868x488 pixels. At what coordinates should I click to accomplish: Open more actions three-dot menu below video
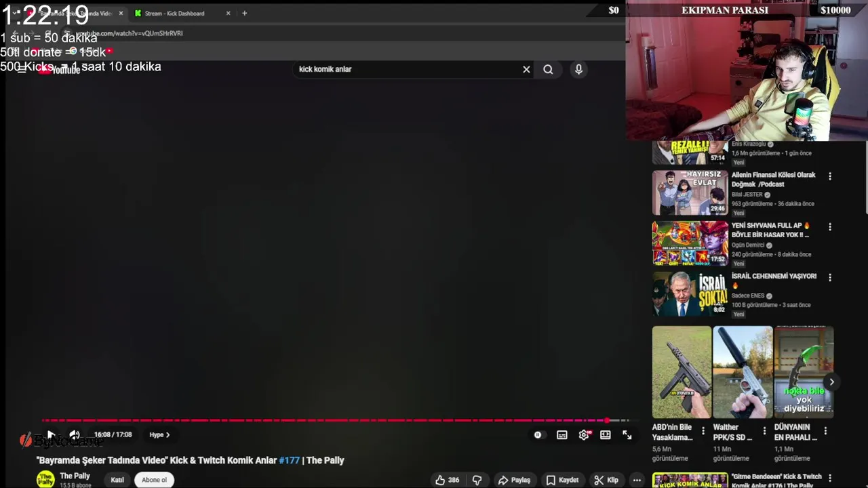click(x=637, y=480)
